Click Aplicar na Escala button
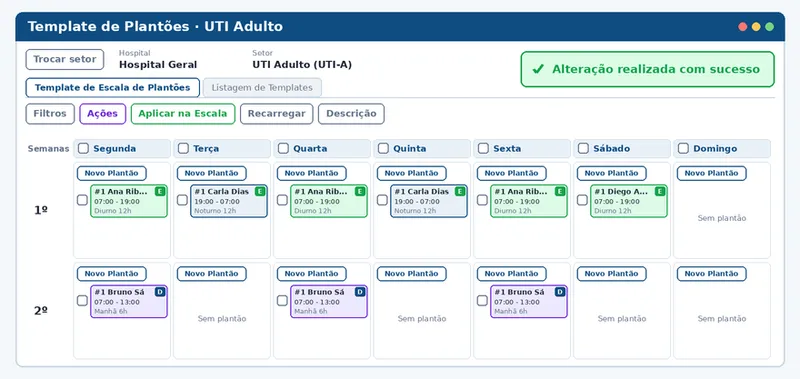The height and width of the screenshot is (379, 800). pos(183,114)
